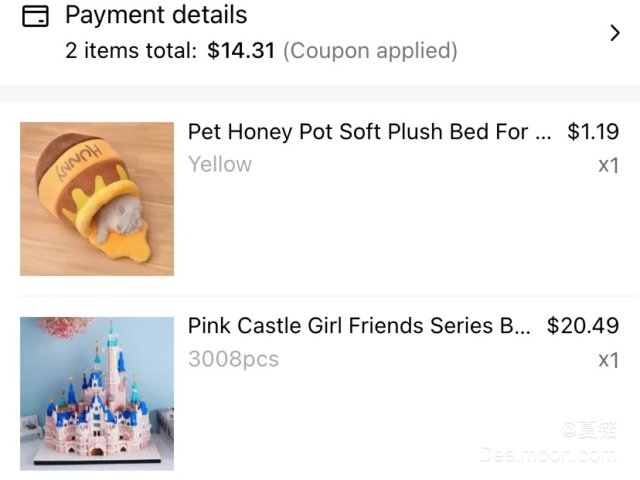Tap the Coupon applied label
Viewport: 640px width, 480px height.
tap(370, 51)
